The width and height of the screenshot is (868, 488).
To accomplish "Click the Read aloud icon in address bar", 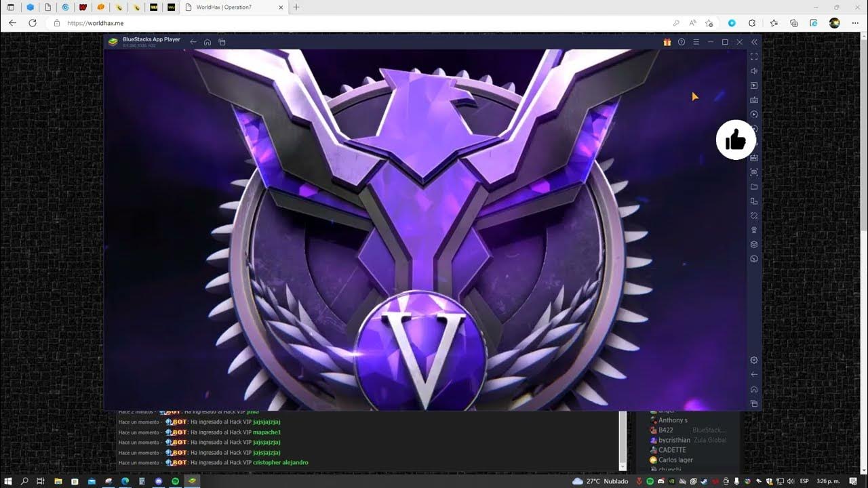I will tap(692, 23).
